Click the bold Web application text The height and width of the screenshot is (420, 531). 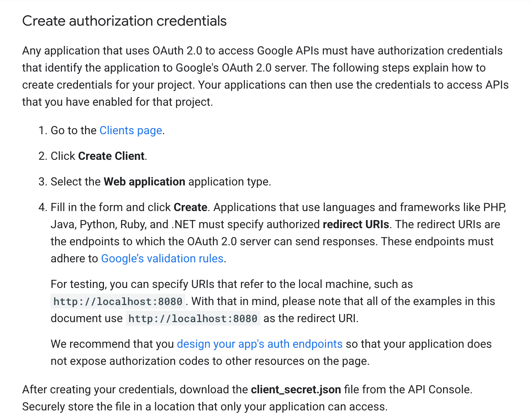click(x=144, y=182)
